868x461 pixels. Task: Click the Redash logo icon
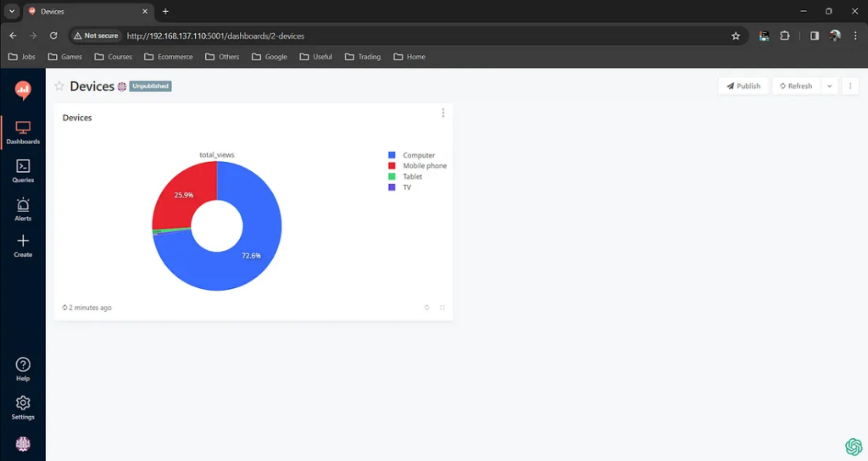click(23, 90)
